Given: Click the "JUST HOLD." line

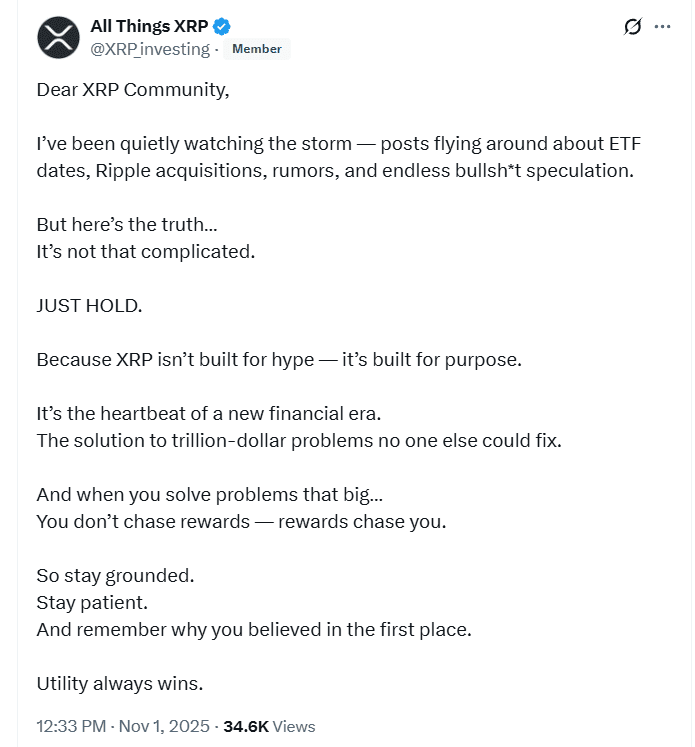Looking at the screenshot, I should click(89, 305).
